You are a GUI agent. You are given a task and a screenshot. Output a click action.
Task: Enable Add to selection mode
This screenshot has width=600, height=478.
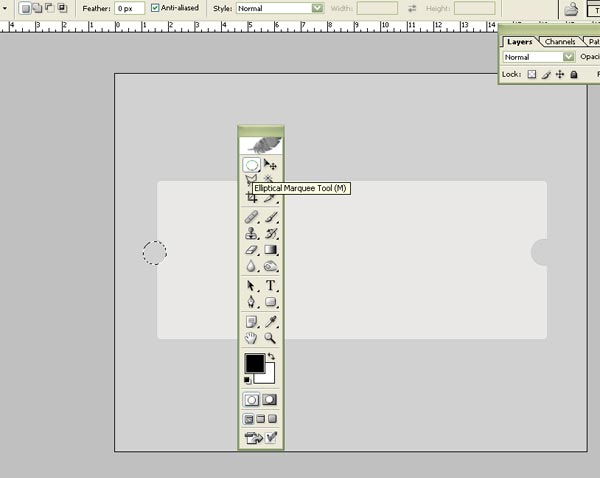coord(38,8)
